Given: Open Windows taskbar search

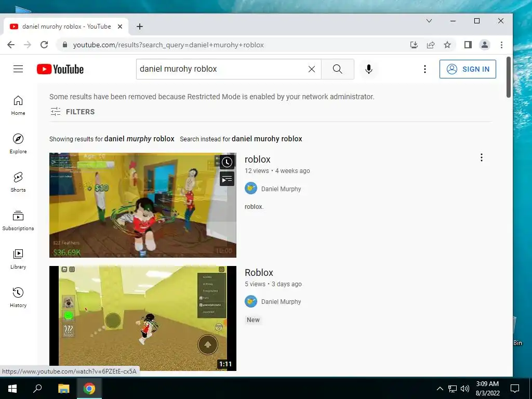Looking at the screenshot, I should coord(37,389).
